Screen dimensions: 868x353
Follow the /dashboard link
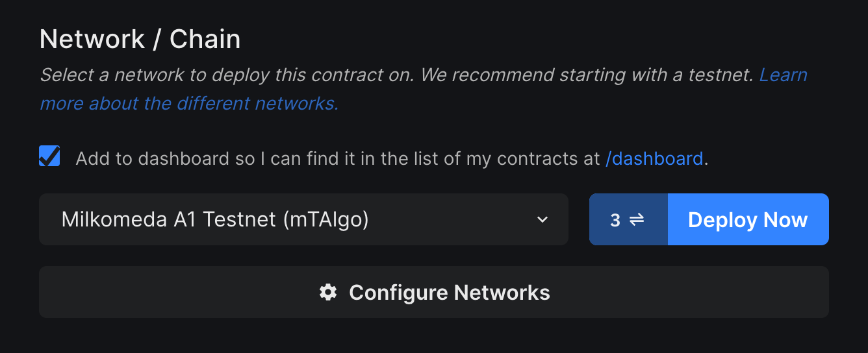pyautogui.click(x=654, y=158)
